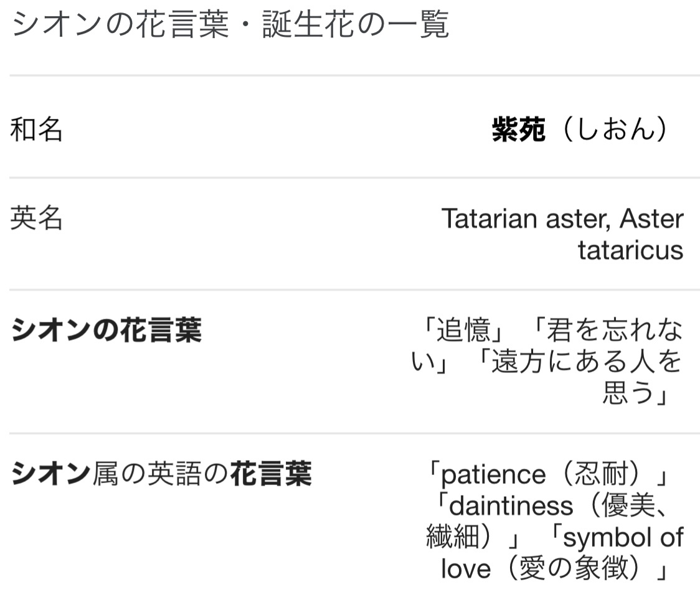700x597 pixels.
Task: Click the reading （しおん） in parentheses
Action: point(615,131)
